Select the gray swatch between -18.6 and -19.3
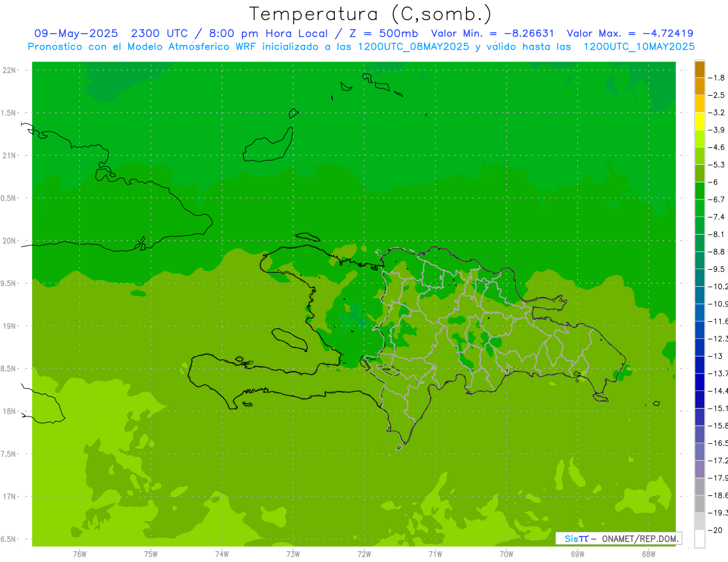This screenshot has height=562, width=728. [x=699, y=504]
